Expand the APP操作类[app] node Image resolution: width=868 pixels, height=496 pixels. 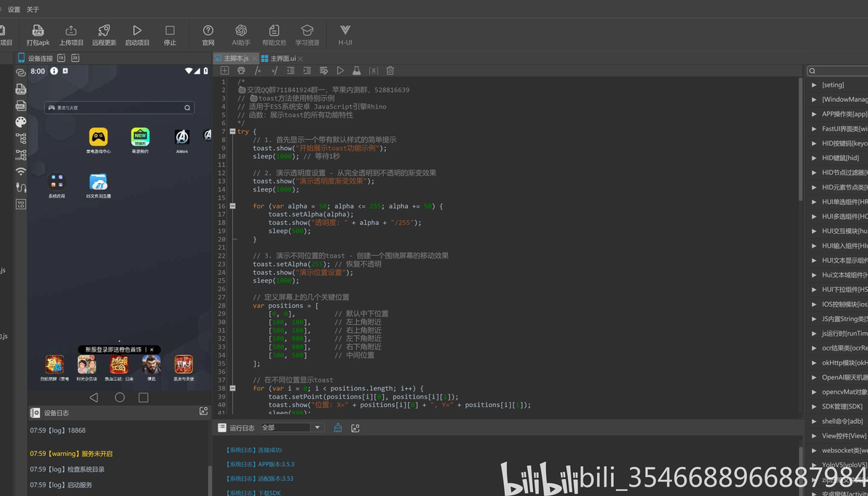point(814,114)
